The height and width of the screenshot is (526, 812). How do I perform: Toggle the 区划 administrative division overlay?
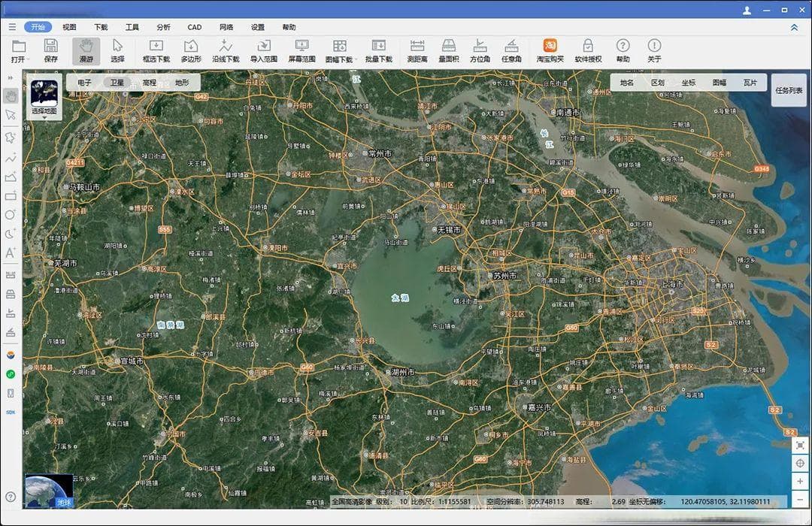658,83
